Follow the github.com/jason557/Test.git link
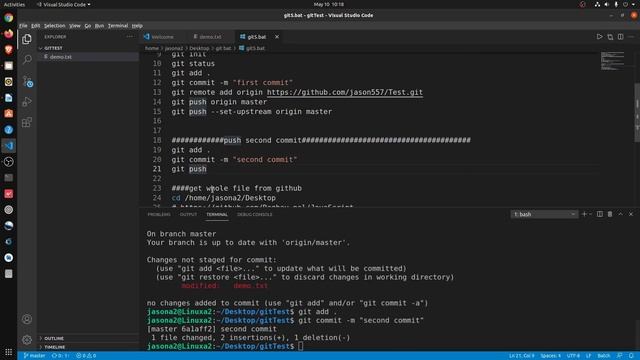 coord(344,92)
